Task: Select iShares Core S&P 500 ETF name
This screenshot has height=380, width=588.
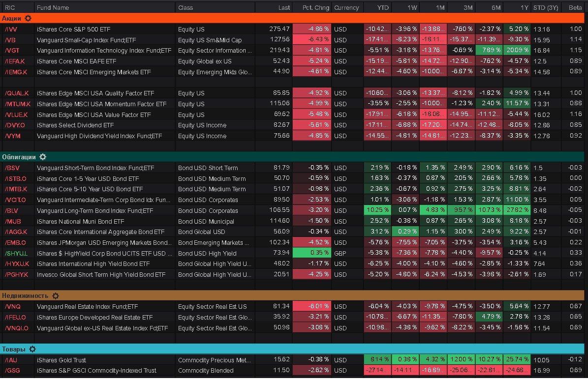Action: pos(73,29)
